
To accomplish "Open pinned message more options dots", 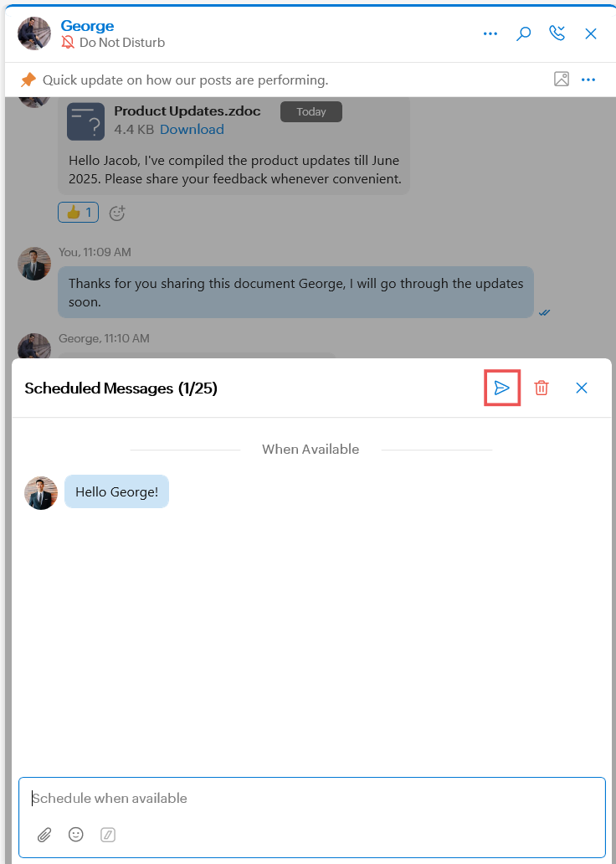I will coord(588,80).
